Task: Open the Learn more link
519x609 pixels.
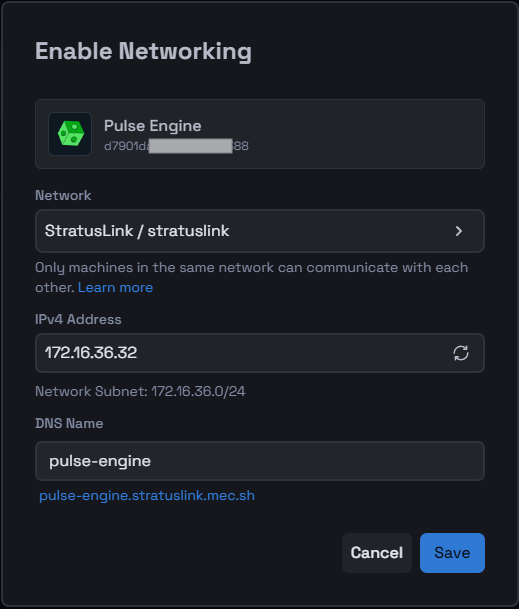Action: [x=115, y=287]
